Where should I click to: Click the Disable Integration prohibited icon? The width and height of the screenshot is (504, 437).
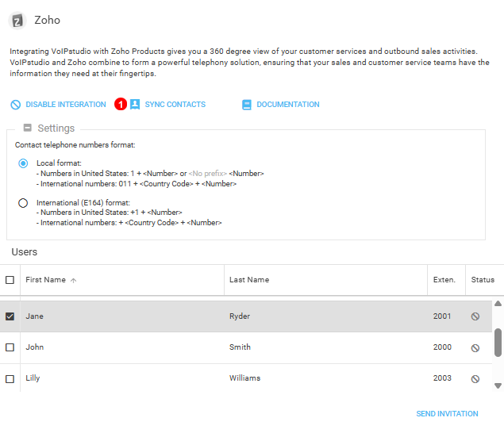[16, 105]
